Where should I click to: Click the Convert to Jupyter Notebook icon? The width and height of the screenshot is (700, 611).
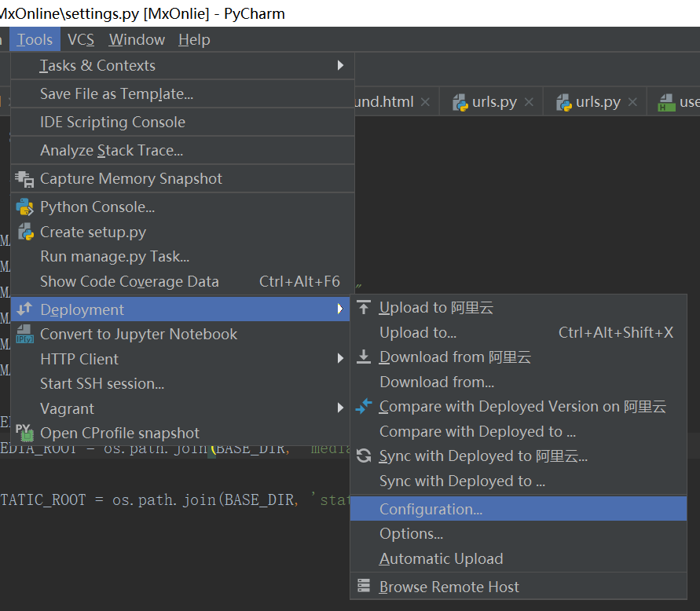pos(24,334)
